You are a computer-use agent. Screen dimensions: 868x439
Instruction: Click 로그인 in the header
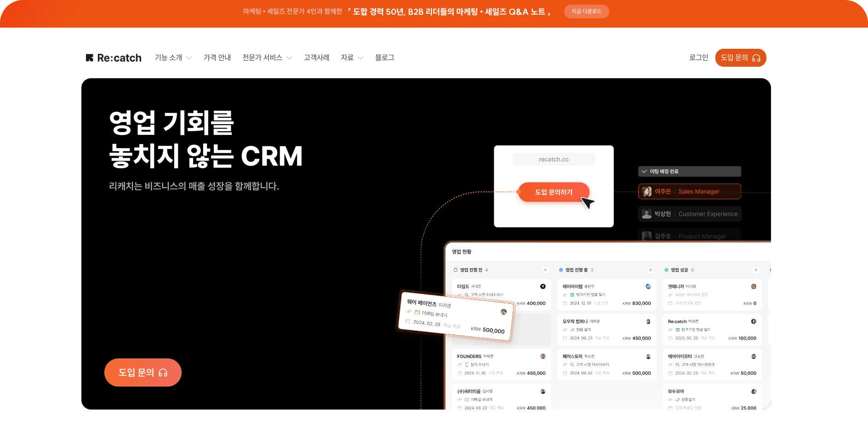(698, 58)
